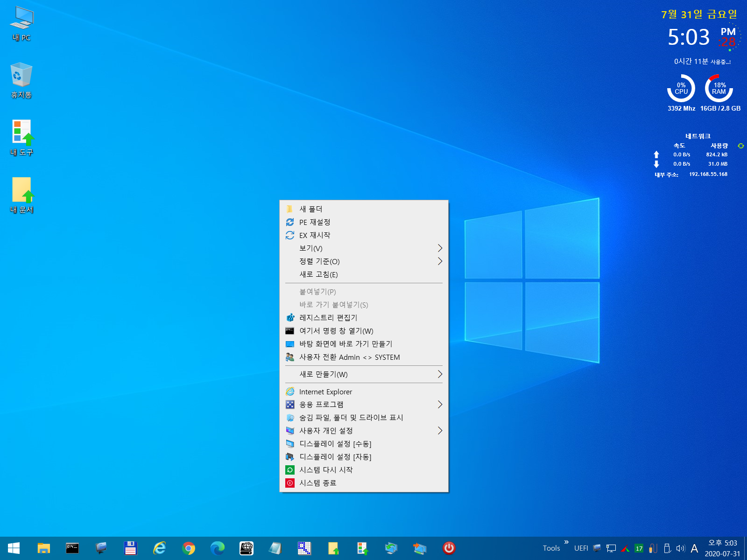Click the USB safely remove tray icon
This screenshot has height=560, width=747.
667,548
